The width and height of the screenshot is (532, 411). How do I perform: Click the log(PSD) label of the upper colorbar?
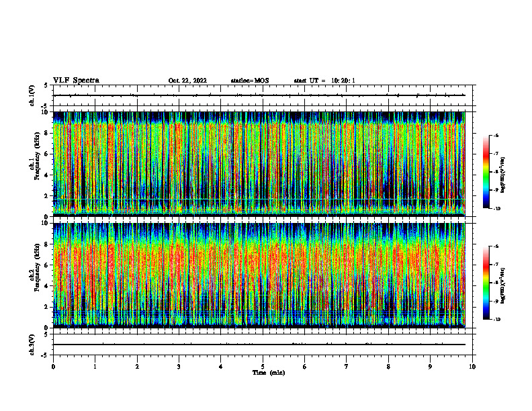click(x=502, y=175)
